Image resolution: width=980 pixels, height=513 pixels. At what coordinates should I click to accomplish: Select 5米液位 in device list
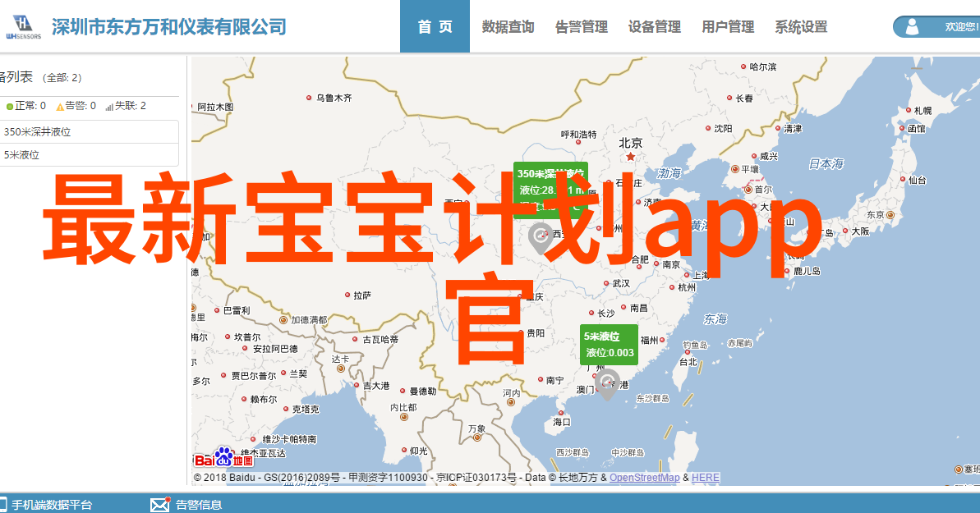[x=22, y=154]
